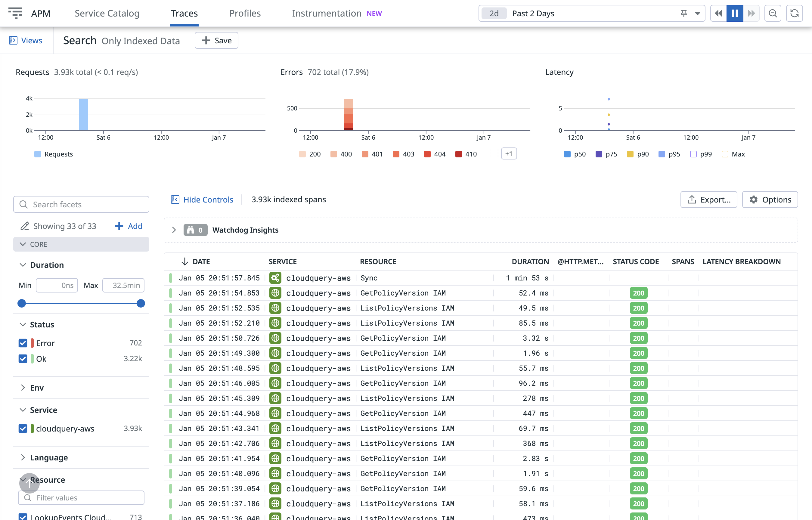812x520 pixels.
Task: Click the upload icon on Export button
Action: [692, 200]
